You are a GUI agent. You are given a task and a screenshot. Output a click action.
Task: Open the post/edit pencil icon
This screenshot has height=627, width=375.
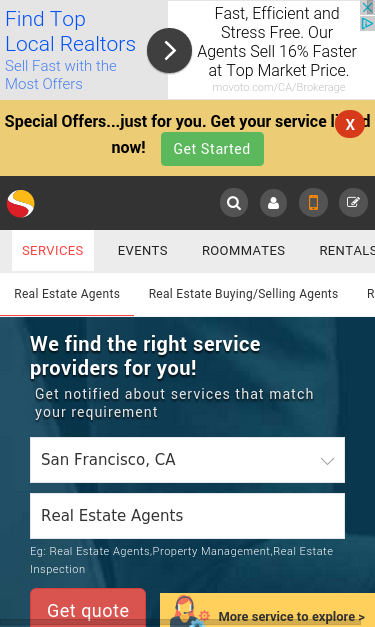(353, 203)
